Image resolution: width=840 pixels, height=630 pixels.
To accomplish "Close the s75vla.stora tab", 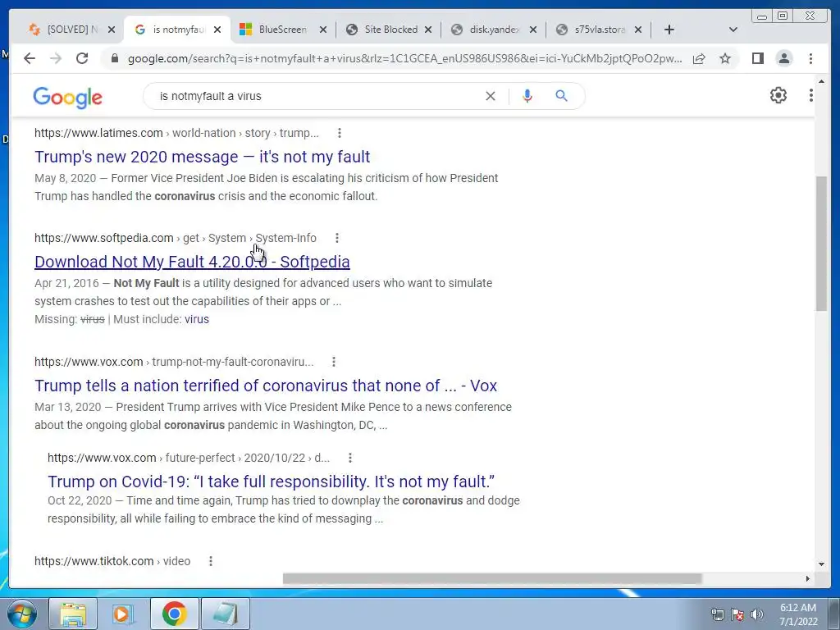I will pos(638,30).
